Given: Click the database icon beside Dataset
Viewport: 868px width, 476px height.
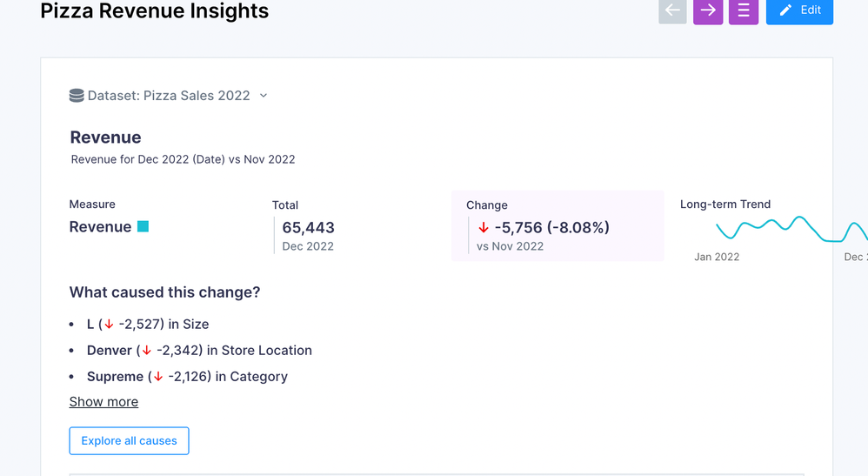Looking at the screenshot, I should (77, 96).
